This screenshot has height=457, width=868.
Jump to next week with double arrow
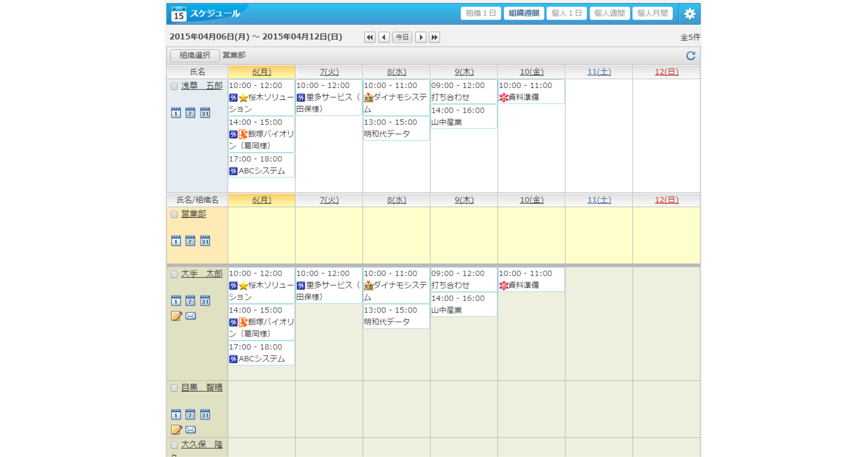pyautogui.click(x=434, y=37)
